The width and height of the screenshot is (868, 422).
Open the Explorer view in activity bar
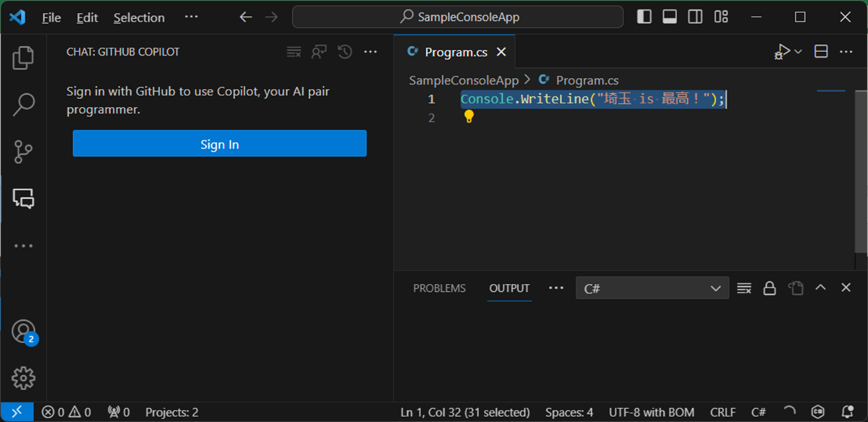click(23, 59)
